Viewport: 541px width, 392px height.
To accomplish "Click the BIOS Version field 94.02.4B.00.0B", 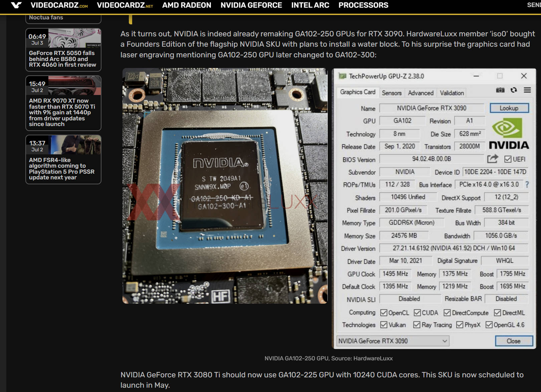I will pyautogui.click(x=432, y=159).
